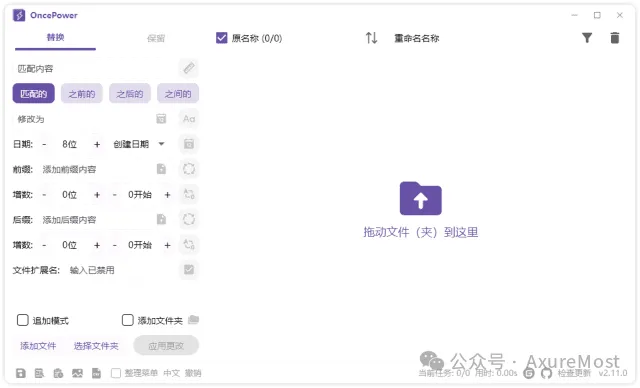The image size is (640, 388).
Task: Decrease 0位 on the second 增数 row
Action: (44, 245)
